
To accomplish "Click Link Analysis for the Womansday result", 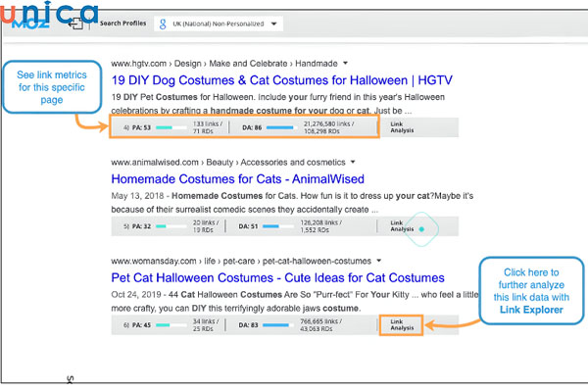I will (x=403, y=324).
